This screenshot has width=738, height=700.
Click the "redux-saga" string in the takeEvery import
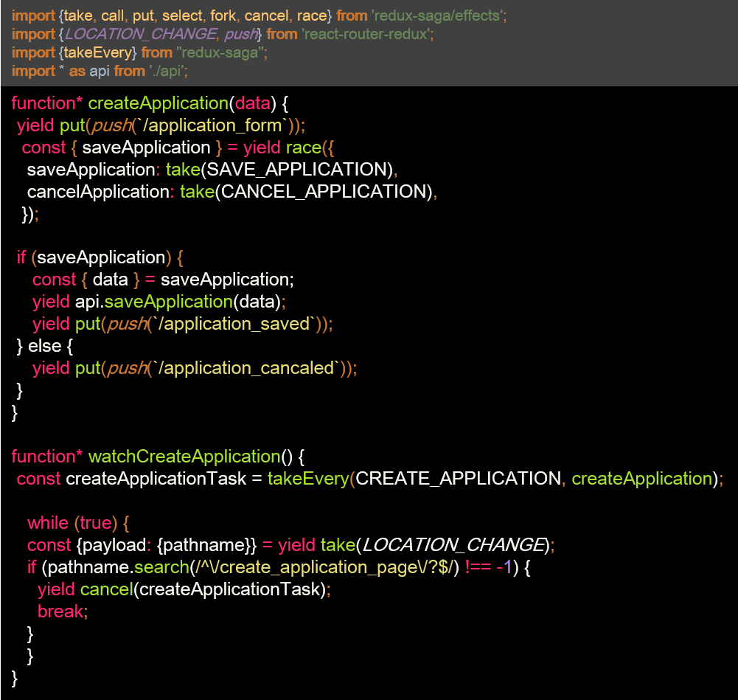click(x=221, y=52)
